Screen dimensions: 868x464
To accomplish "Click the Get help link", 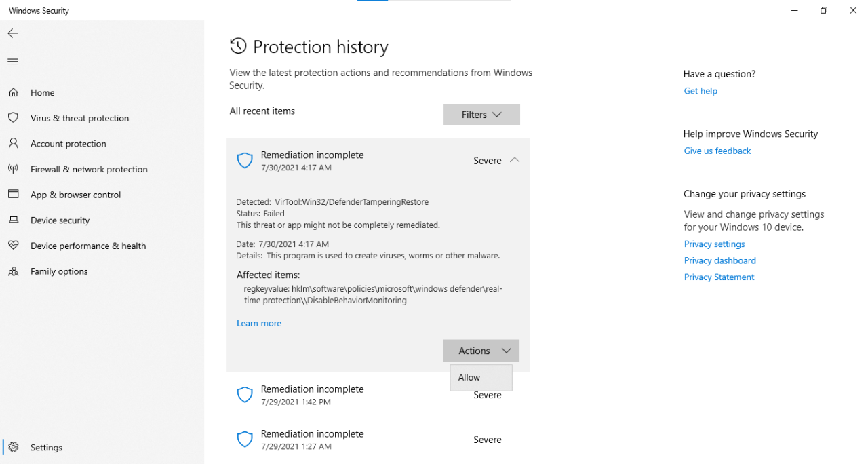I will pos(701,91).
